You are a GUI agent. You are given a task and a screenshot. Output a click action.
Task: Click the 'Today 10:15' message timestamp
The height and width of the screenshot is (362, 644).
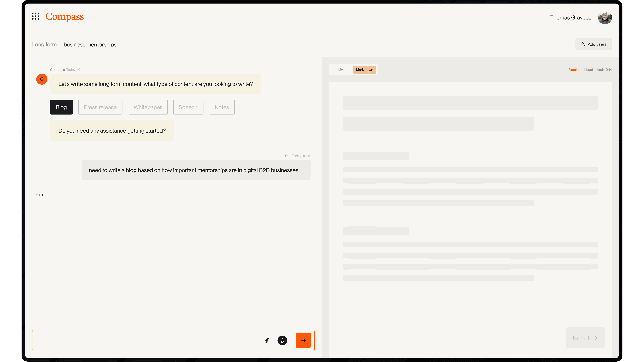click(301, 156)
